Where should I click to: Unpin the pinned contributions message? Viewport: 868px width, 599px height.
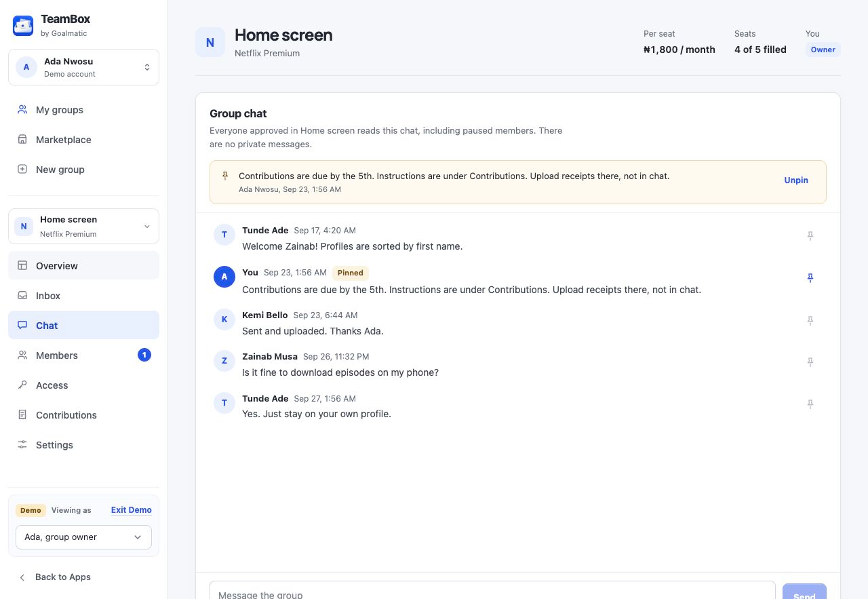796,180
